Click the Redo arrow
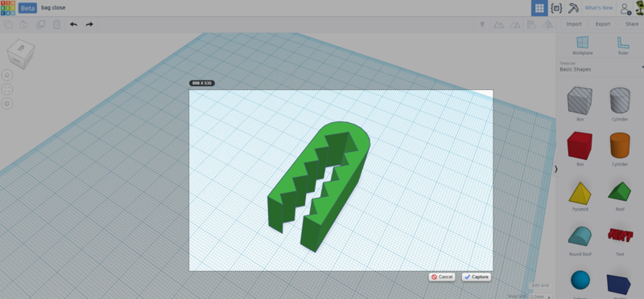 tap(89, 24)
